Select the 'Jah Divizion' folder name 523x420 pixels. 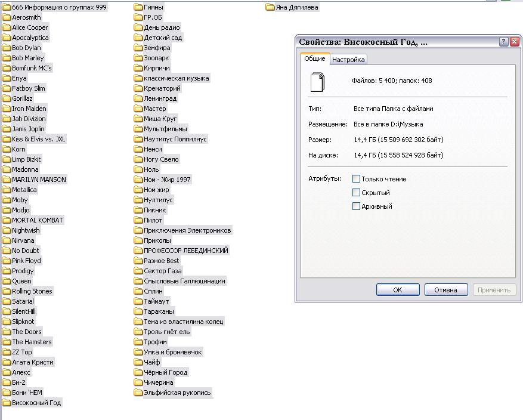click(x=29, y=119)
